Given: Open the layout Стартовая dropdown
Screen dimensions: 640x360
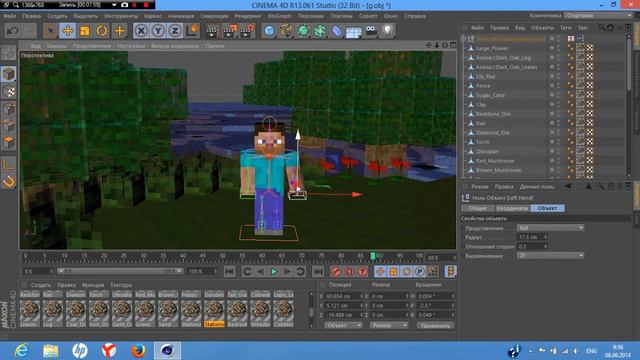Looking at the screenshot, I should pyautogui.click(x=598, y=16).
